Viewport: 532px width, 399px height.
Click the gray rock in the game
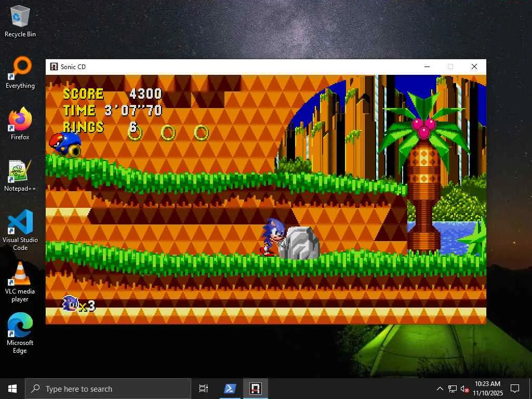[299, 243]
